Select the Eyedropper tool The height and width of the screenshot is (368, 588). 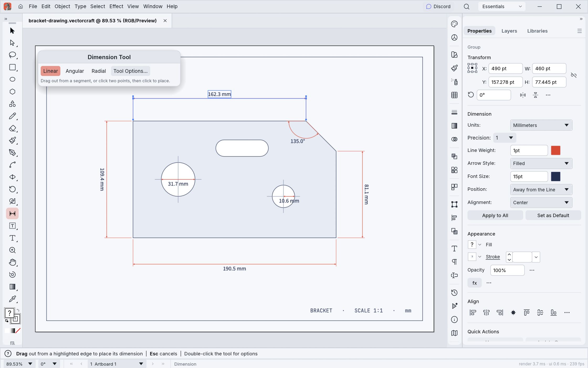[12, 299]
